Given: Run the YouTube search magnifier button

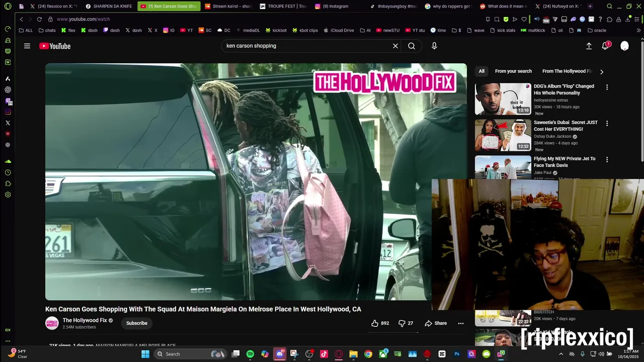Looking at the screenshot, I should coord(412,46).
